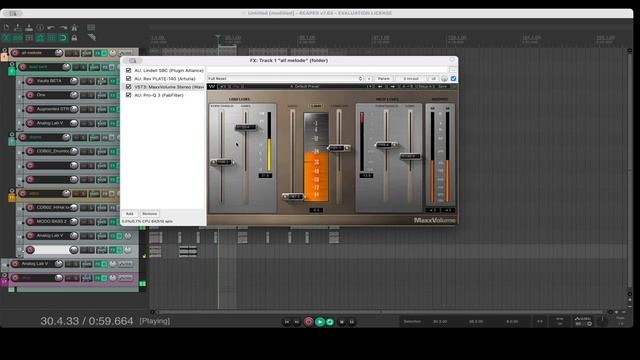Select Rev PLATE-140 in the FX chain list
The image size is (640, 360).
click(x=165, y=78)
